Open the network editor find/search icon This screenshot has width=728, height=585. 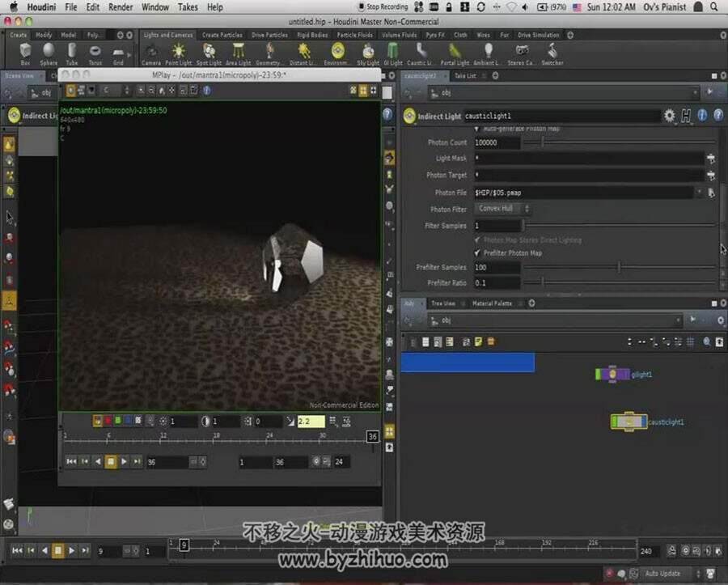pos(707,341)
